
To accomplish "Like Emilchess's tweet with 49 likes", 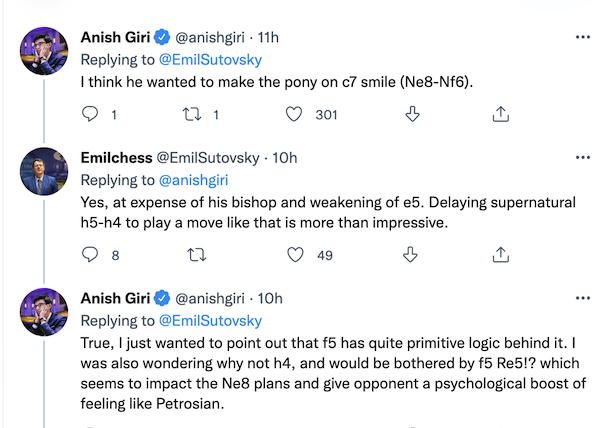I will tap(294, 255).
